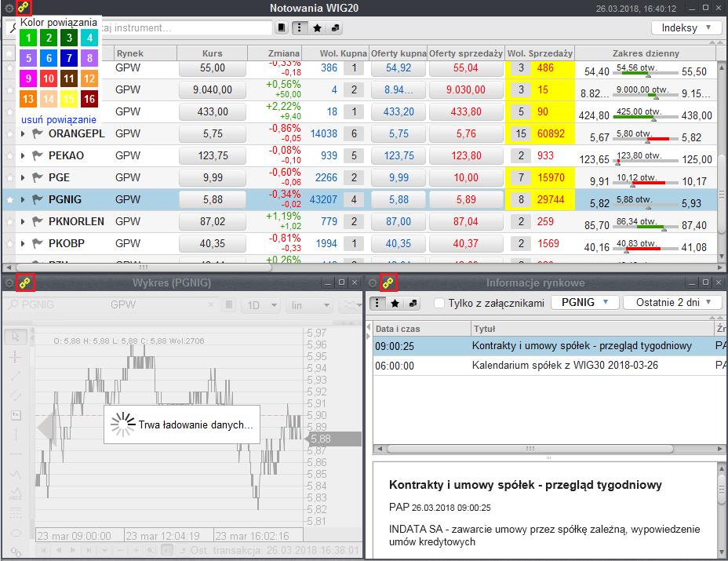Click PGNIG kurs button 5,88
This screenshot has width=728, height=561.
(213, 200)
